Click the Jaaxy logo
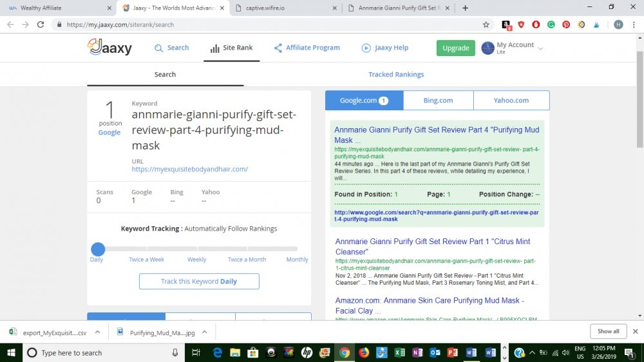 109,47
